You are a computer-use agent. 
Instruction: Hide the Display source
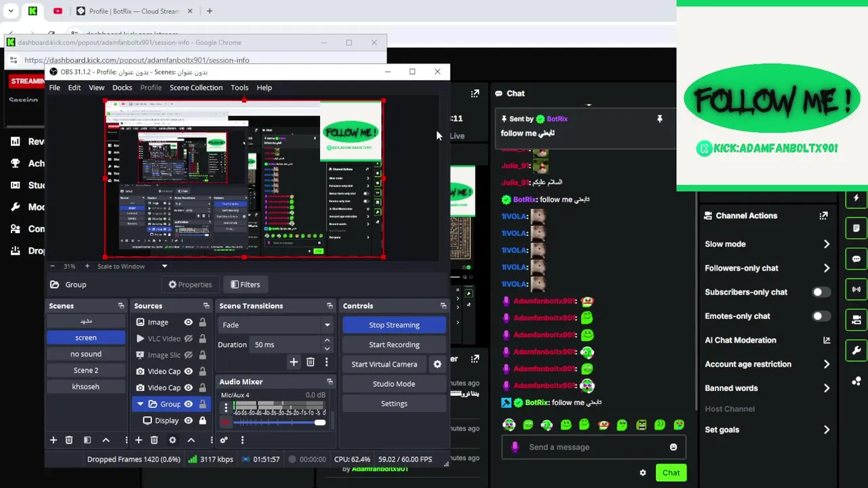[x=189, y=420]
